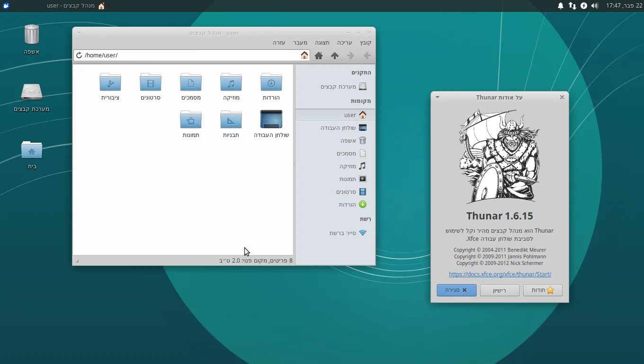
Task: Go up to parent folder
Action: point(335,55)
